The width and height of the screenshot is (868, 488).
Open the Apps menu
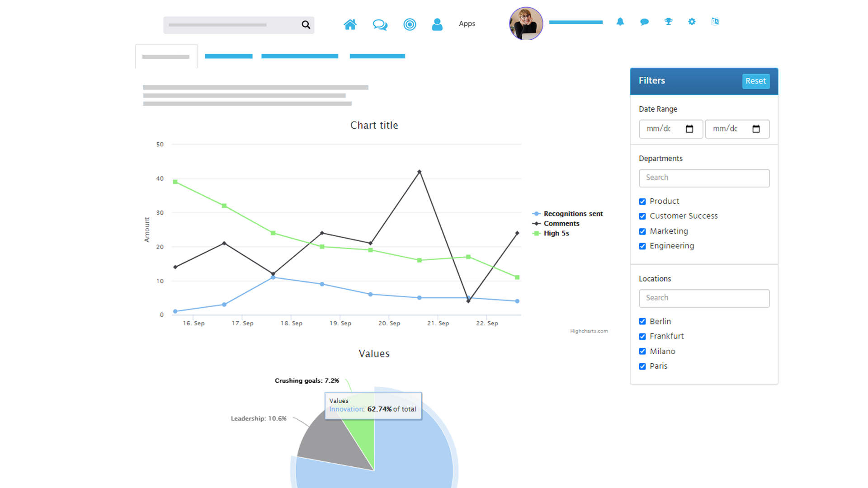467,24
